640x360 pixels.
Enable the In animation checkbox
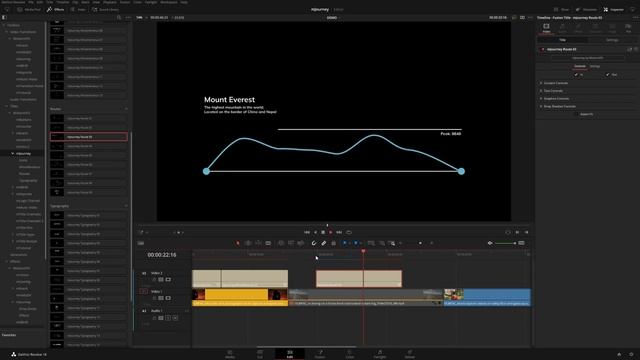pos(576,75)
